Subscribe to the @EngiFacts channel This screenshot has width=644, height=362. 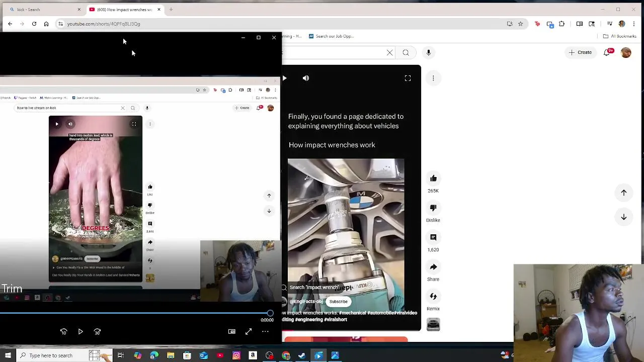[x=338, y=302]
